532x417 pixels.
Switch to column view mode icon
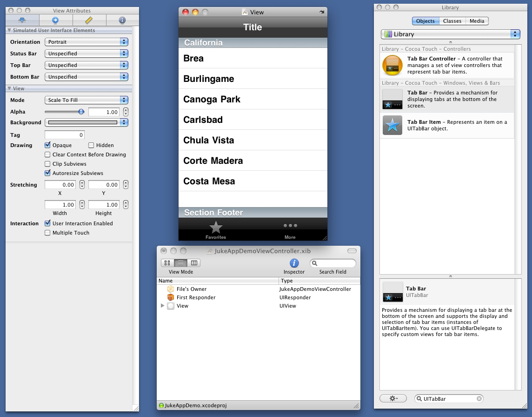click(194, 263)
